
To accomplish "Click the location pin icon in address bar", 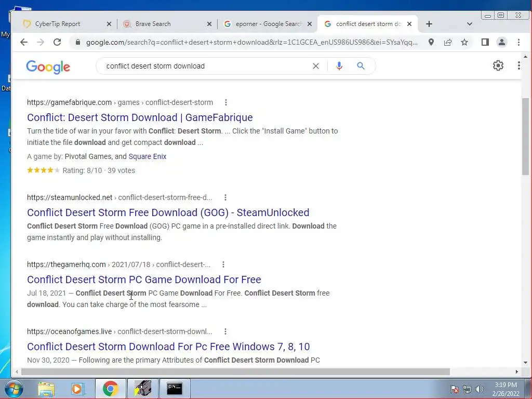I will [x=431, y=42].
